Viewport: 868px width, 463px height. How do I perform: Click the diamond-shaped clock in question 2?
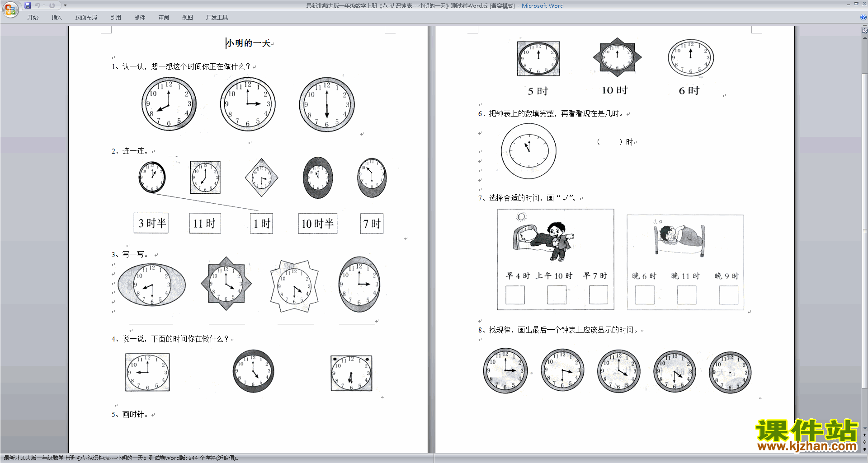261,178
